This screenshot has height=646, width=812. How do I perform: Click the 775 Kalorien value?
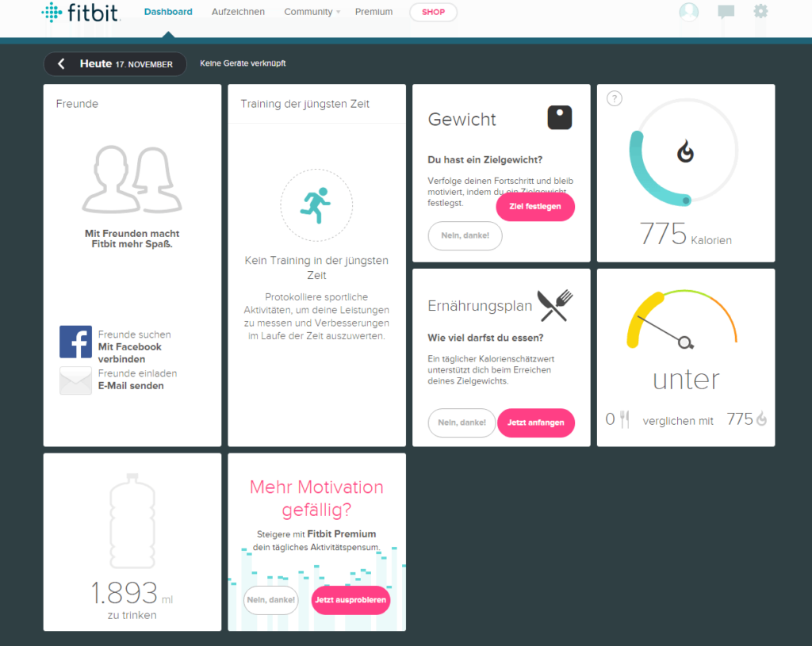pos(686,234)
